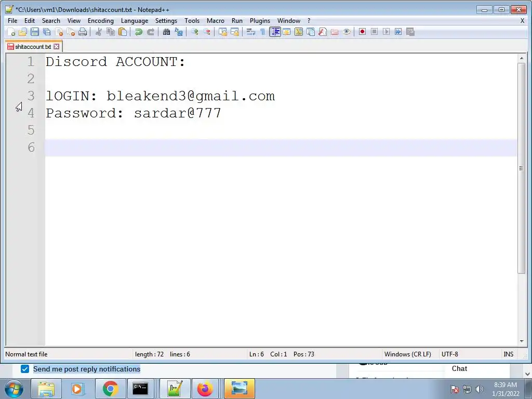The image size is (532, 399).
Task: Open the Settings menu
Action: [166, 21]
